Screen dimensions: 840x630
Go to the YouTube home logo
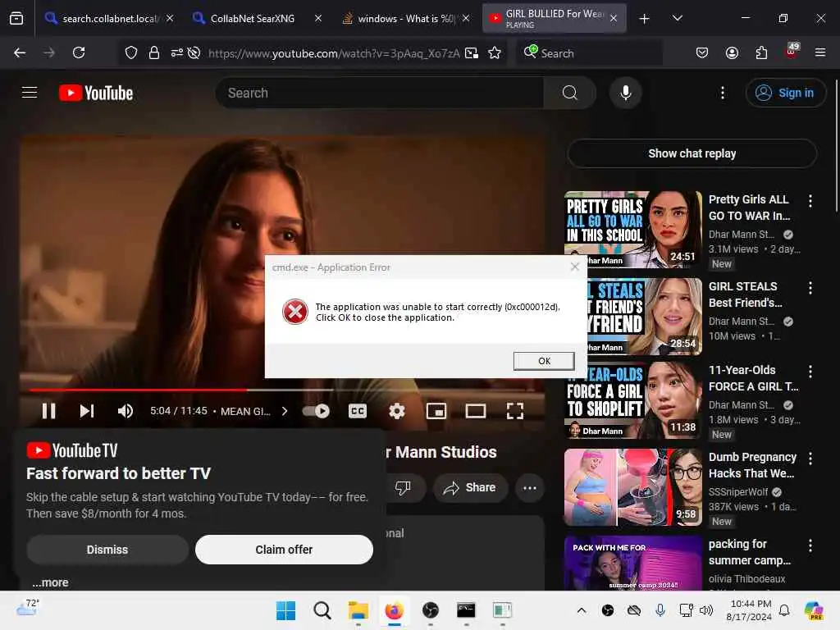(96, 93)
